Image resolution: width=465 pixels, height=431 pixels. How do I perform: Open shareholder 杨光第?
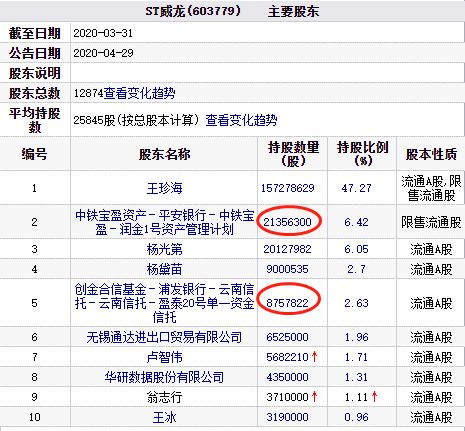click(164, 249)
